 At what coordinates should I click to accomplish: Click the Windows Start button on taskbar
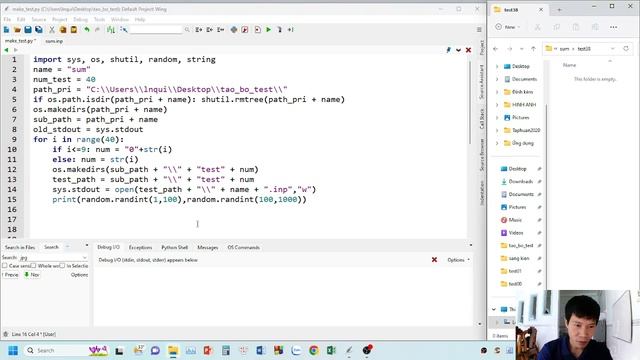coord(13,350)
